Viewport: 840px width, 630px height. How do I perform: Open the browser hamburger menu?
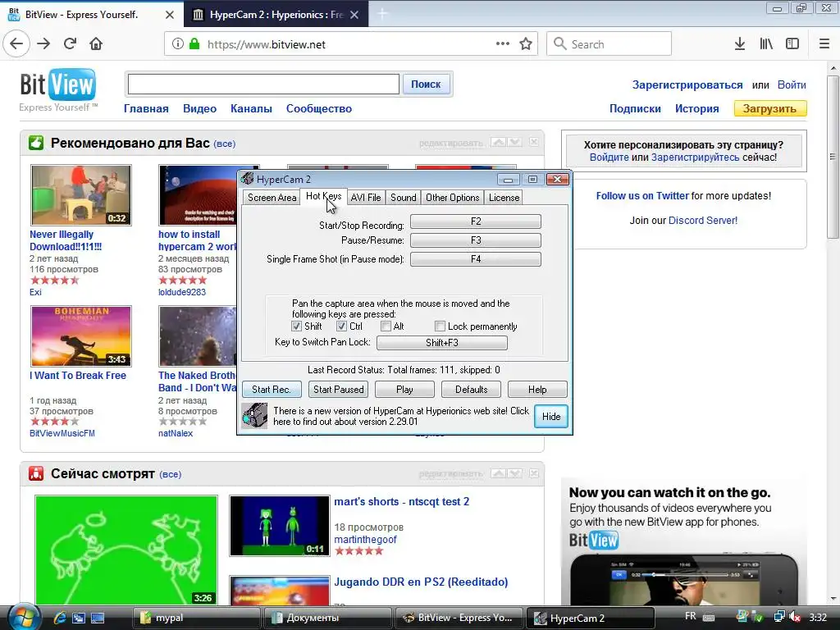[824, 44]
